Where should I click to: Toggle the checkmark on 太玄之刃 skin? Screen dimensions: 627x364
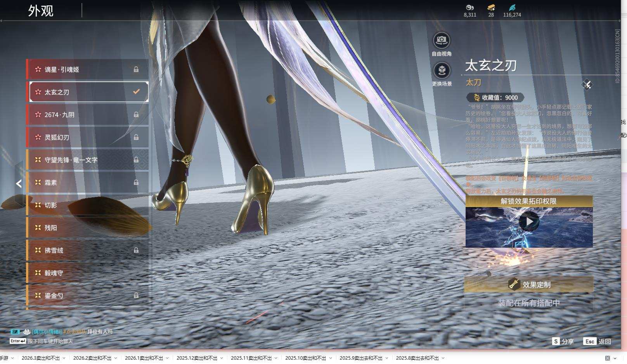coord(136,92)
